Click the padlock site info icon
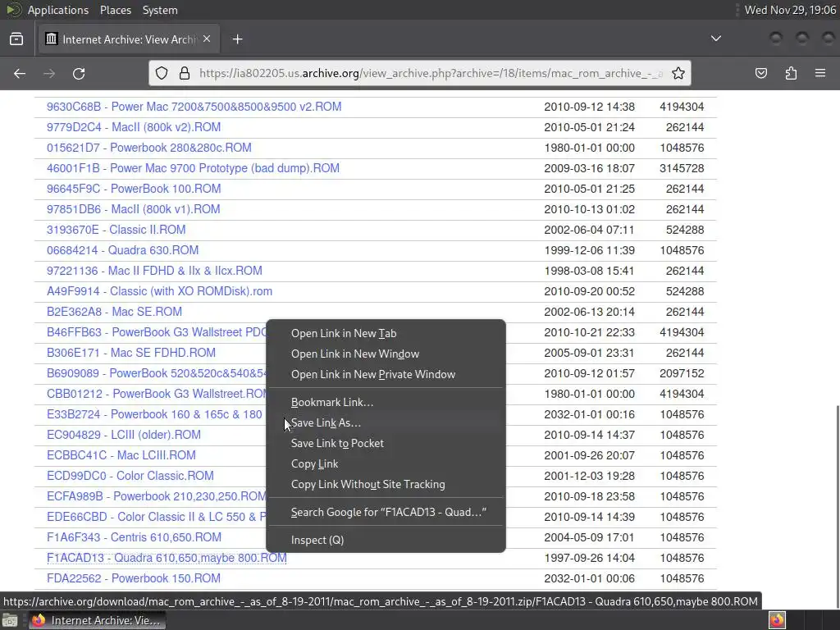The width and height of the screenshot is (840, 630). click(x=185, y=73)
